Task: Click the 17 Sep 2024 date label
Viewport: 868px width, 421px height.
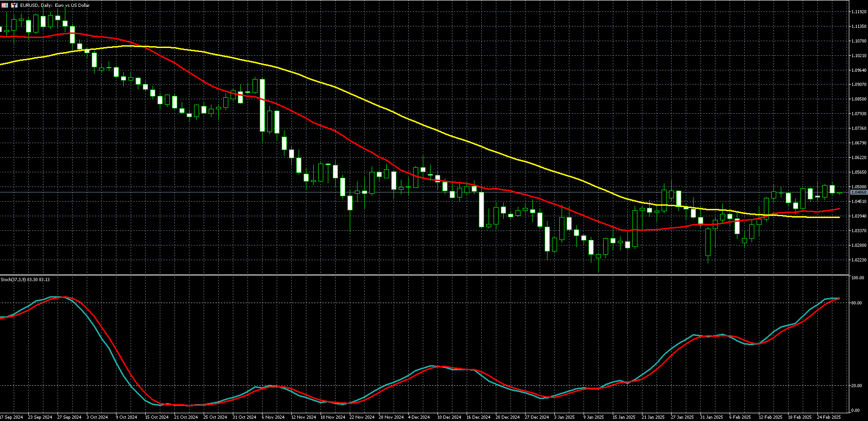Action: [x=11, y=417]
